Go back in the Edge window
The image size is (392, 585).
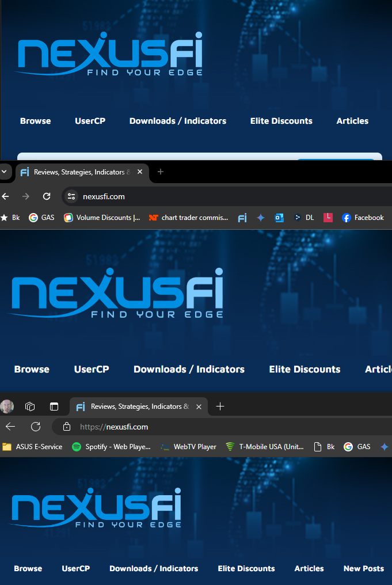point(10,427)
